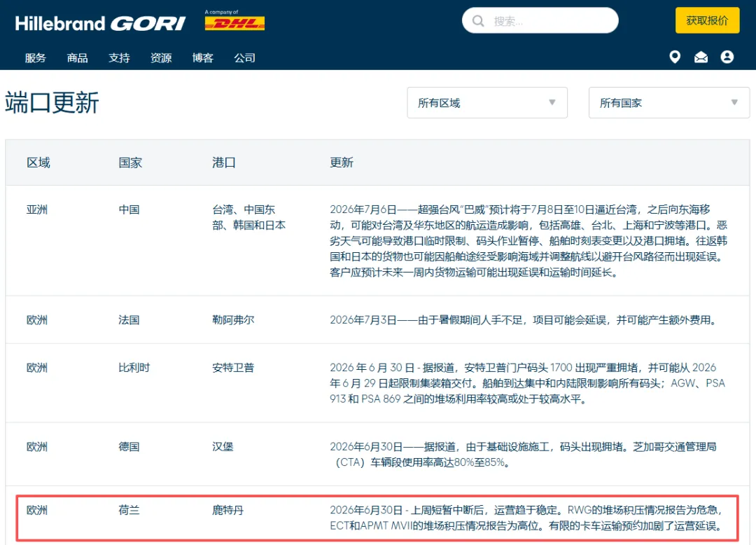Click the Antwerp congestion update text
This screenshot has width=756, height=545.
[x=528, y=383]
